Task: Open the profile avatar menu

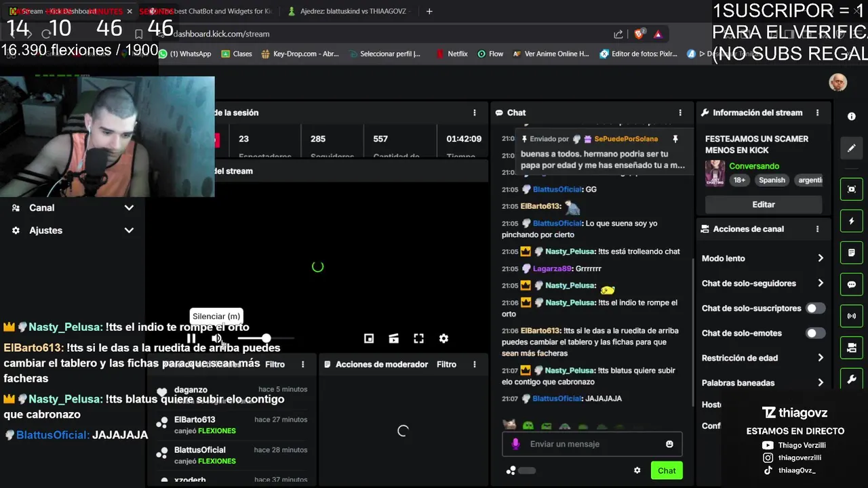Action: pyautogui.click(x=837, y=83)
